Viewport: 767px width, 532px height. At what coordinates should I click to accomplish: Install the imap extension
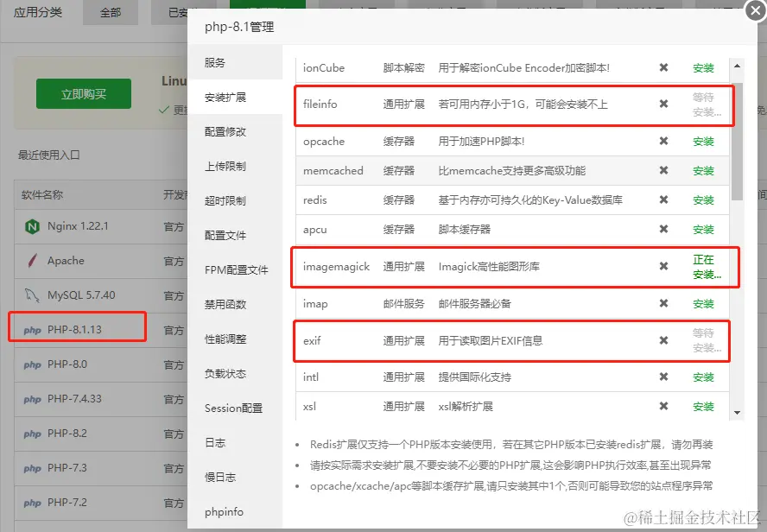(703, 304)
